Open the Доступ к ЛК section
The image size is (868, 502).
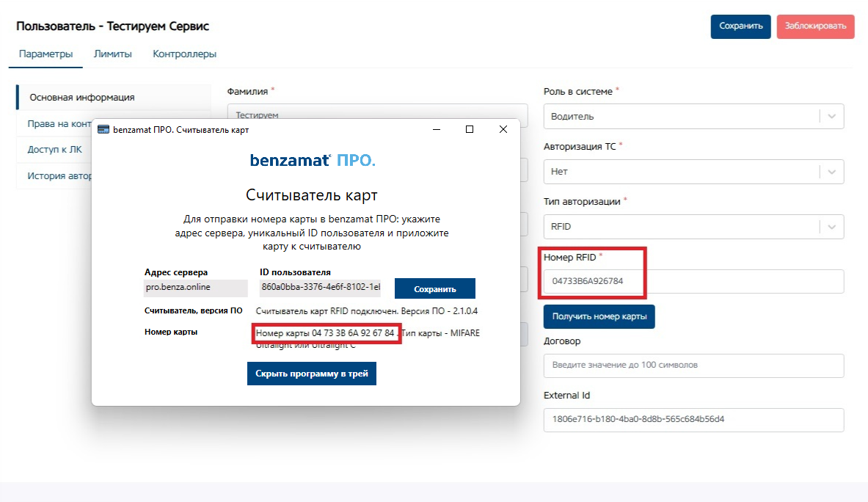pos(55,150)
